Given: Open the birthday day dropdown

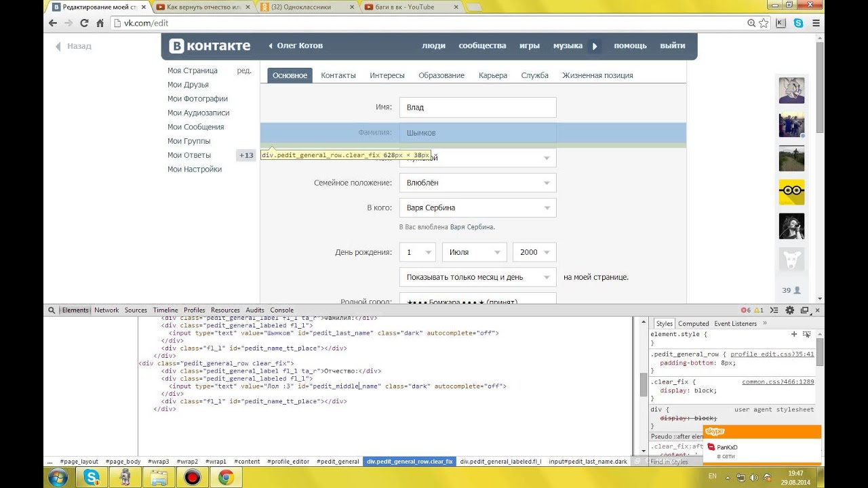Looking at the screenshot, I should [x=417, y=252].
